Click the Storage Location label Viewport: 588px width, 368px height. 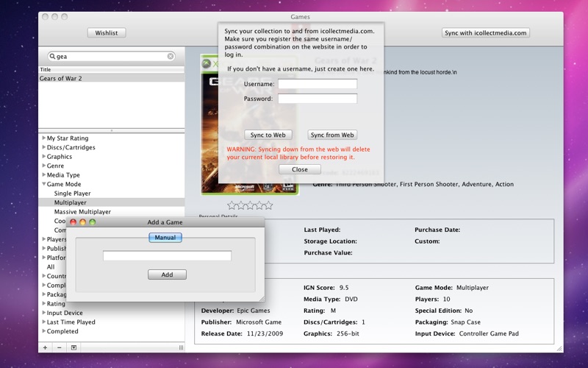[x=330, y=241]
